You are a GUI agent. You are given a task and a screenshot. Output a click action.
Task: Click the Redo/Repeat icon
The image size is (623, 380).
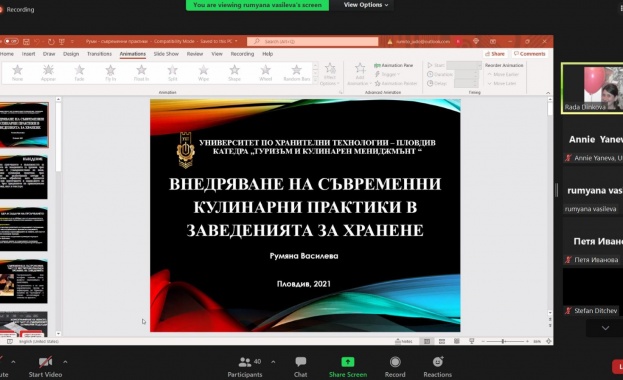click(x=51, y=41)
